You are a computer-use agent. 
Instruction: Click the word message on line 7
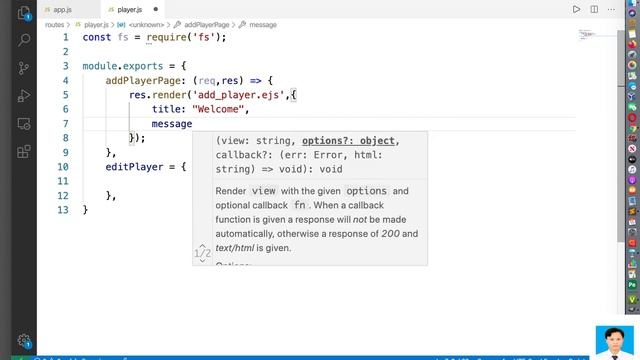[172, 124]
